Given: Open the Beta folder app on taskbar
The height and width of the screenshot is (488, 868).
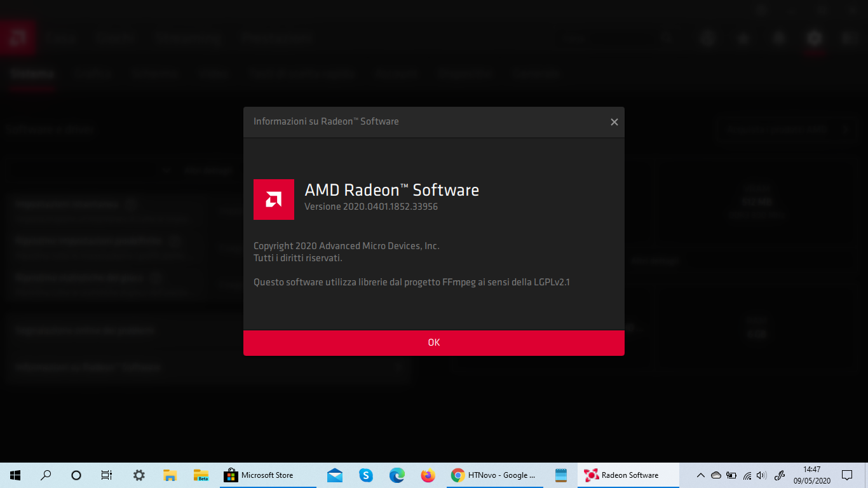Looking at the screenshot, I should (201, 475).
